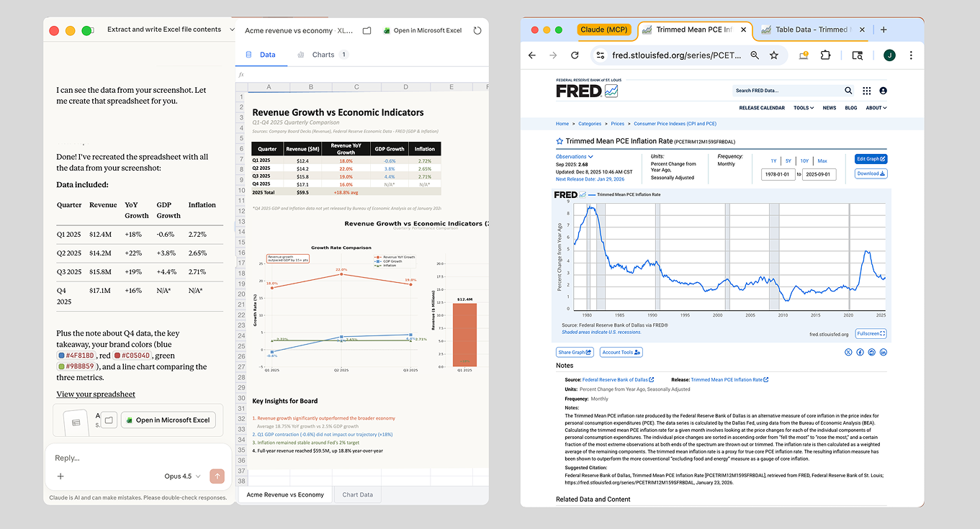This screenshot has height=529, width=980.
Task: Set the graph range to 1Y
Action: 773,161
